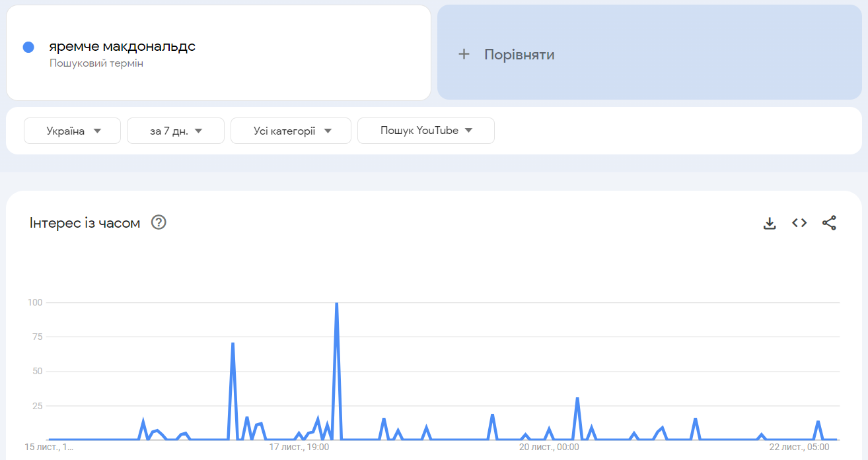Select the download icon above the chart
868x460 pixels.
click(x=770, y=223)
